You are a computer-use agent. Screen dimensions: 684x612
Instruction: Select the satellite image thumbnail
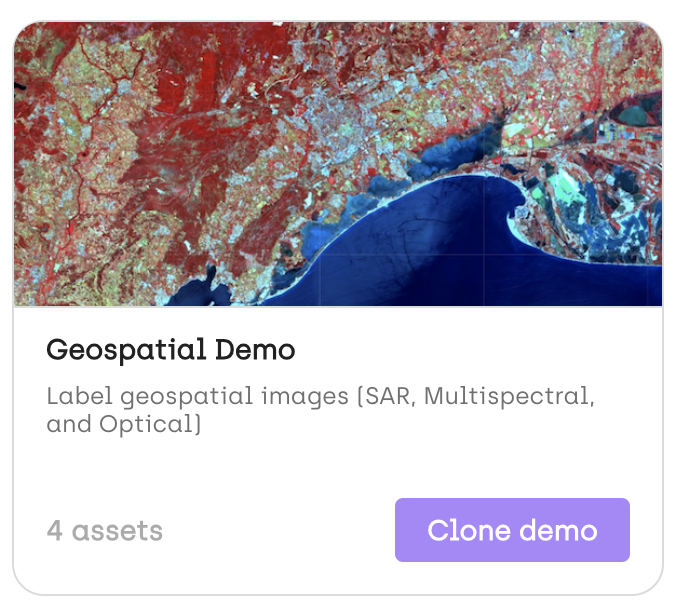click(338, 164)
